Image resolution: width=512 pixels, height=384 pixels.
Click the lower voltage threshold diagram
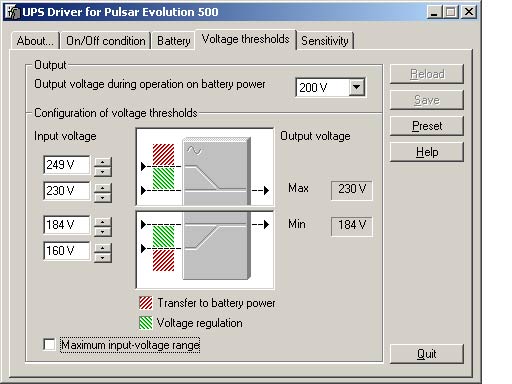click(x=205, y=249)
